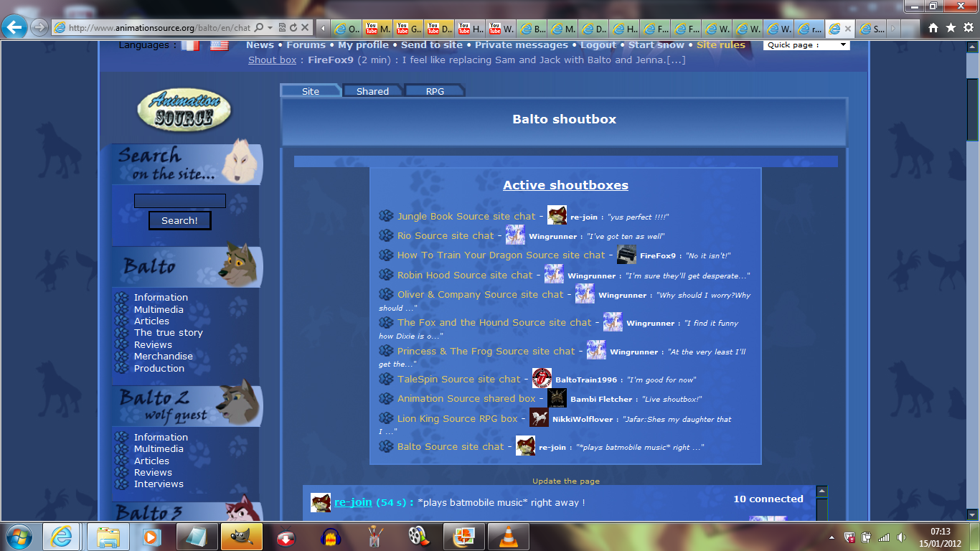The image size is (980, 551).
Task: Open the Jungle Book Source site chat
Action: 466,216
